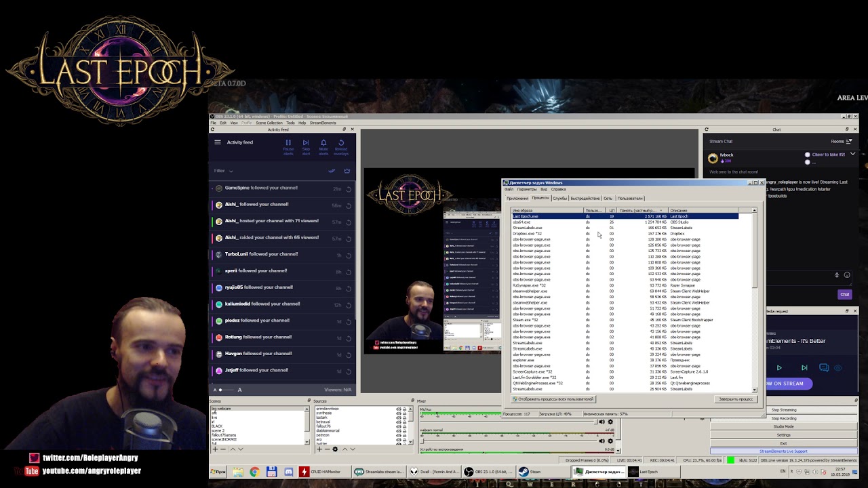This screenshot has height=488, width=868.
Task: Open the Scene Collection menu in OBS
Action: tap(269, 123)
